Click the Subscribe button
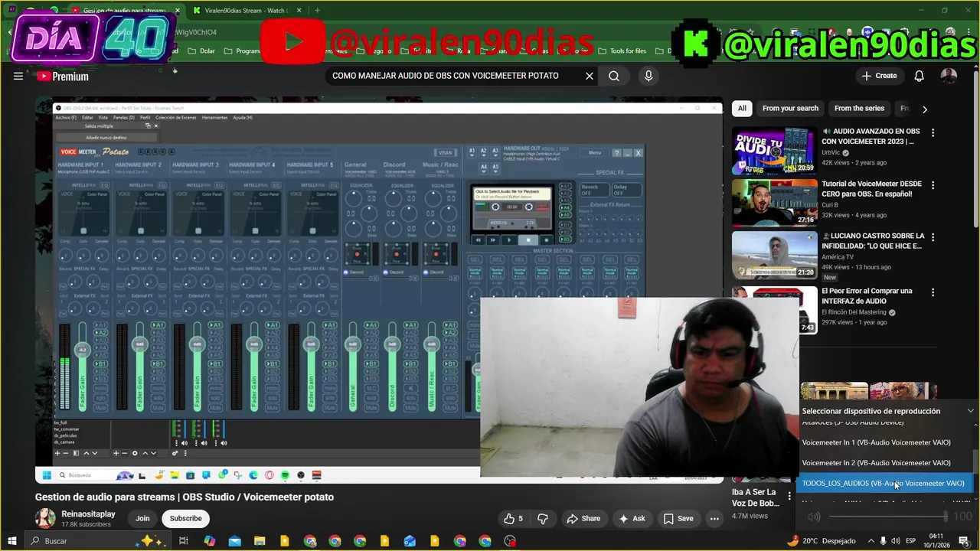The width and height of the screenshot is (980, 551). [x=185, y=518]
